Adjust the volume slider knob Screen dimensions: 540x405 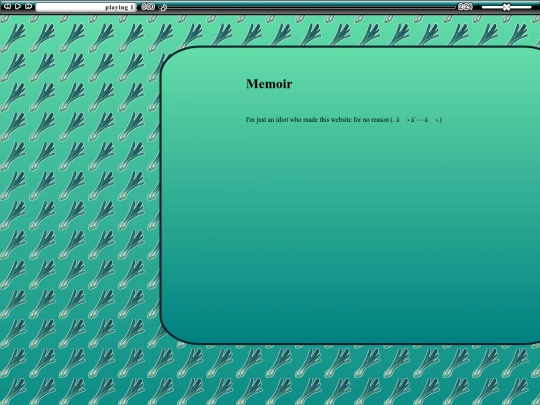pyautogui.click(x=506, y=7)
